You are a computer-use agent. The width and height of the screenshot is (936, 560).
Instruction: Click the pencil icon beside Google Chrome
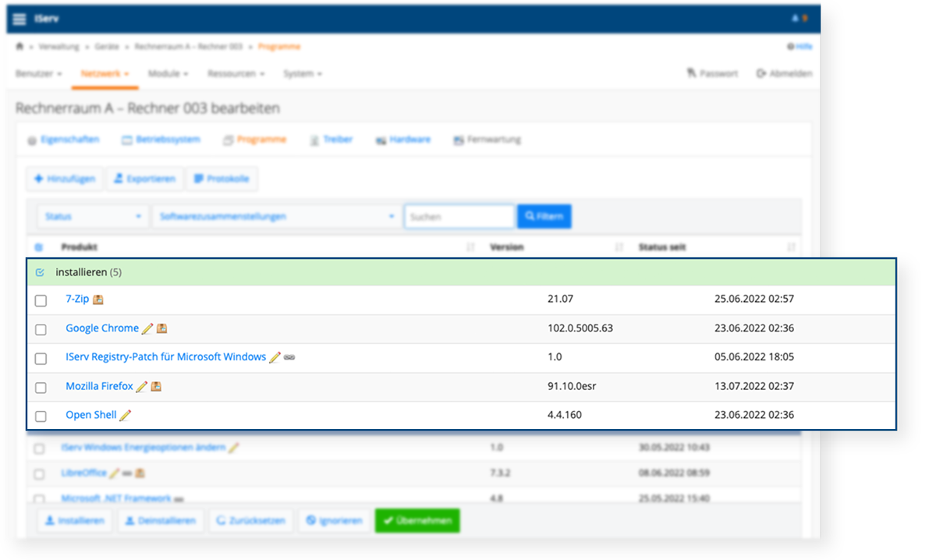tap(147, 328)
